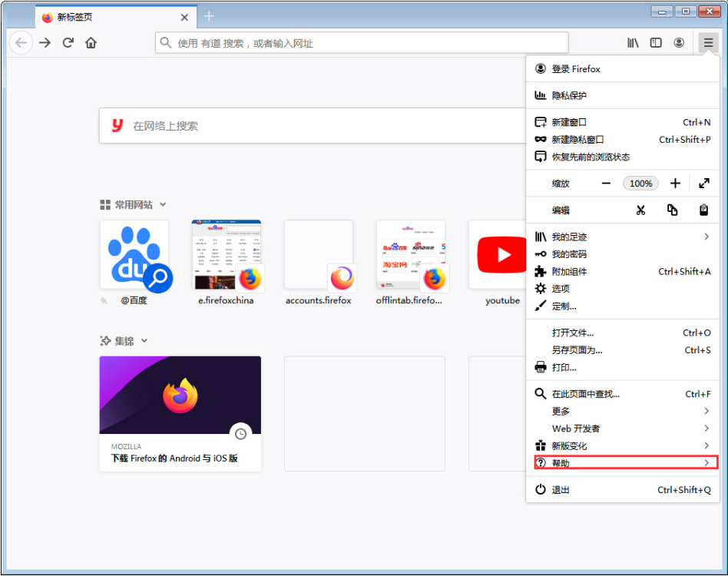Choose 退出 to quit Firefox
This screenshot has width=728, height=576.
click(x=623, y=490)
